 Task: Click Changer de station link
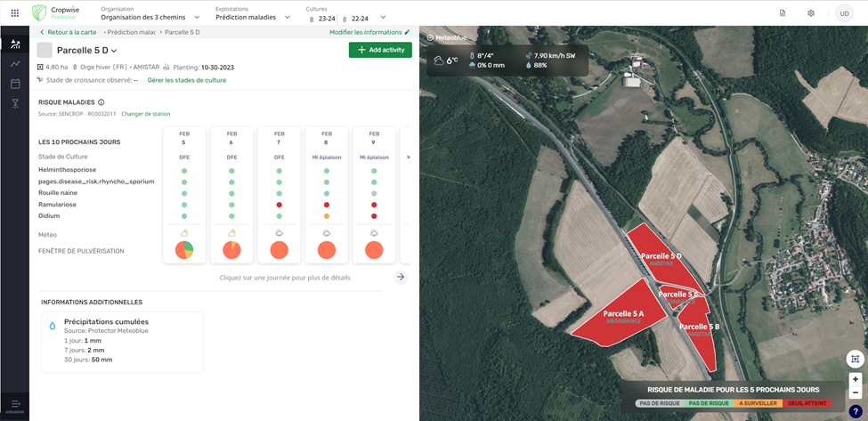[145, 114]
